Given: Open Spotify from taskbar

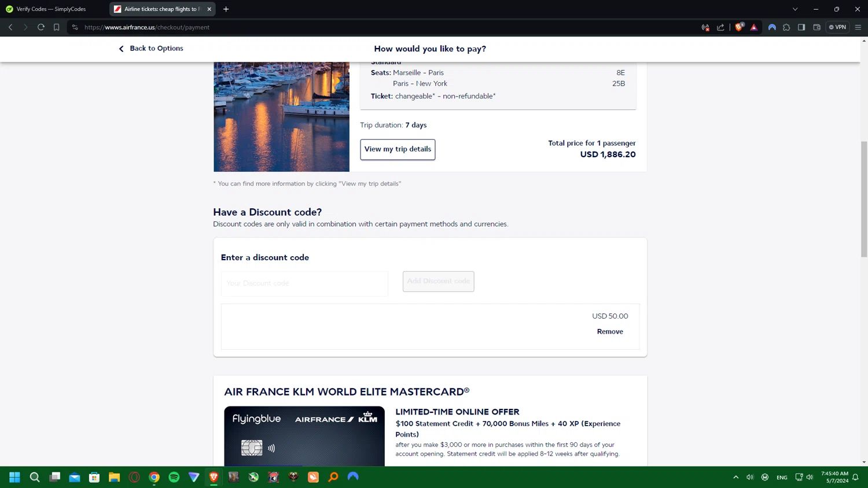Looking at the screenshot, I should pos(174,477).
